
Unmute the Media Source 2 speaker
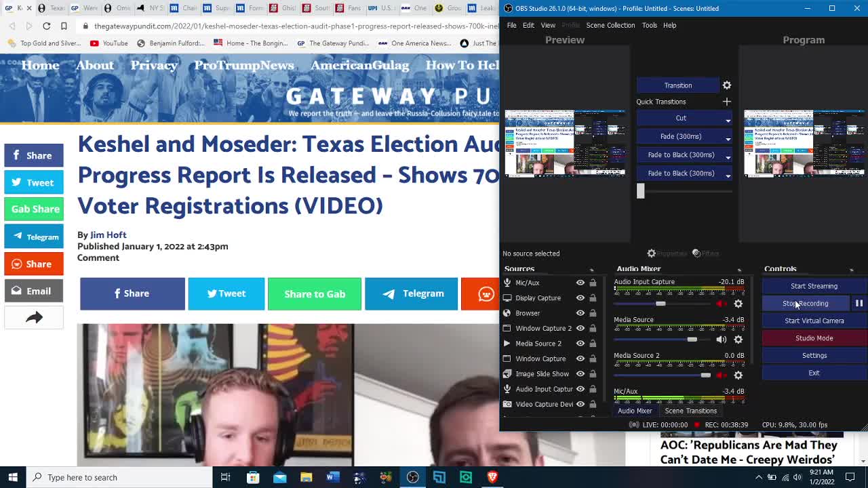click(721, 375)
